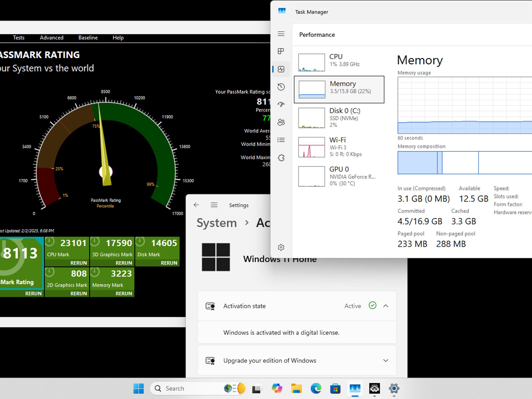532x399 pixels.
Task: Click the Memory composition bar
Action: pyautogui.click(x=465, y=163)
